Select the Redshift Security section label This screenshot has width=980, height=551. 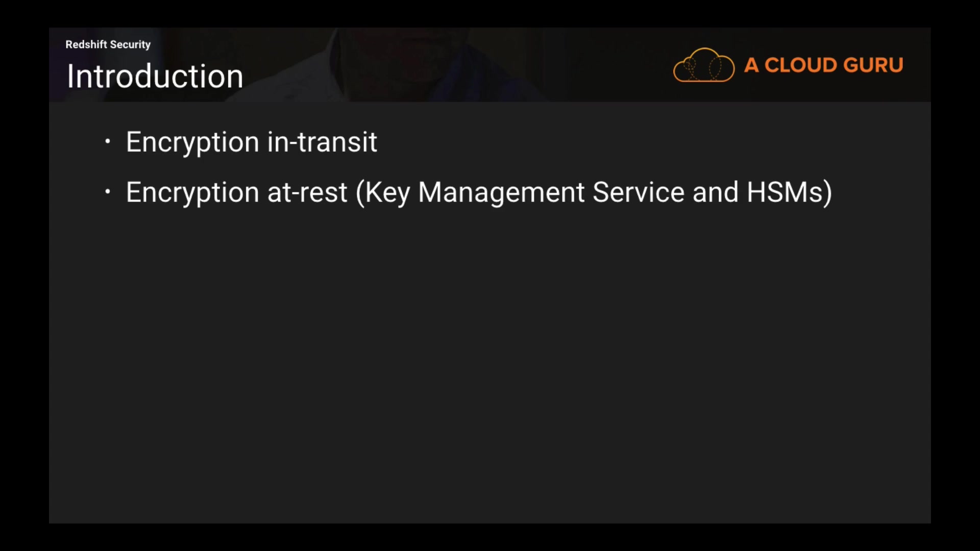108,44
